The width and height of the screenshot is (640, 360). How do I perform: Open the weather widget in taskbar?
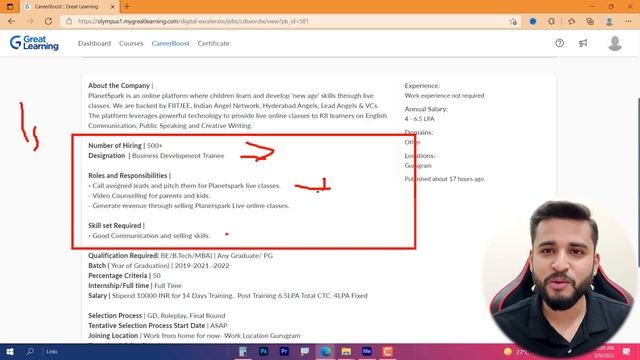(x=516, y=351)
